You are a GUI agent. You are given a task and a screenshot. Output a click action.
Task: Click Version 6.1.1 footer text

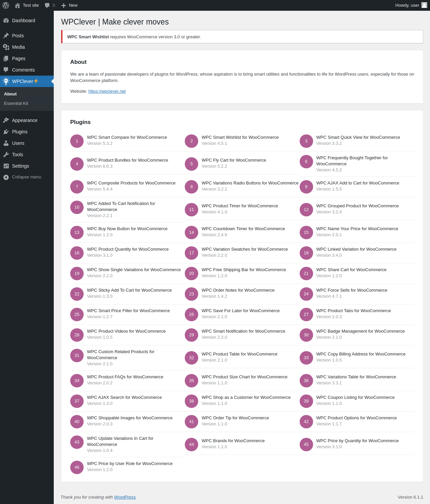[411, 497]
